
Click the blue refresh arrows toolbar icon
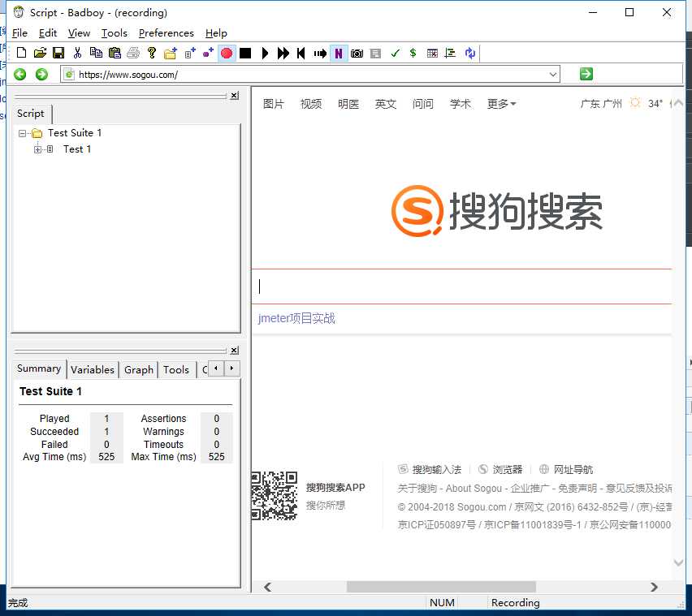470,54
